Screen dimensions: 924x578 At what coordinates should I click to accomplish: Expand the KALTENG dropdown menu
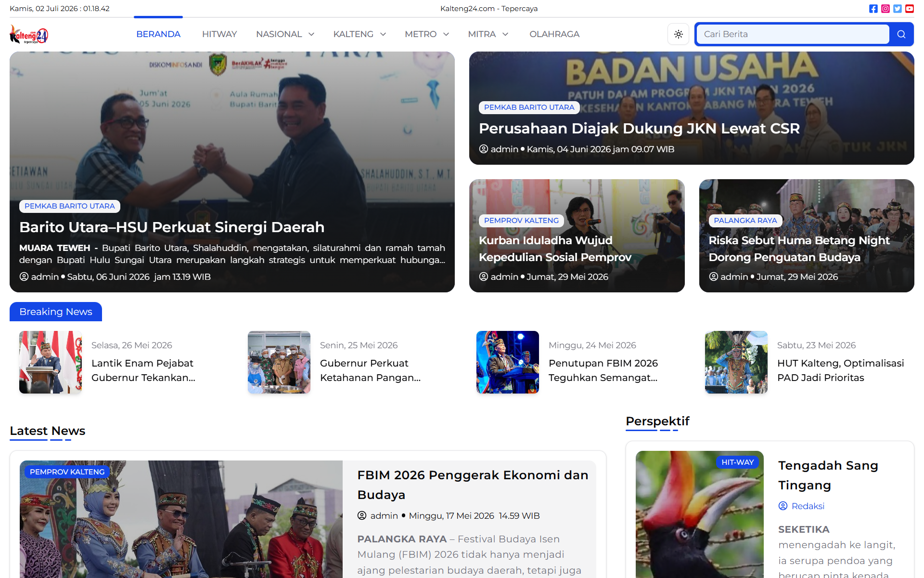pos(359,34)
